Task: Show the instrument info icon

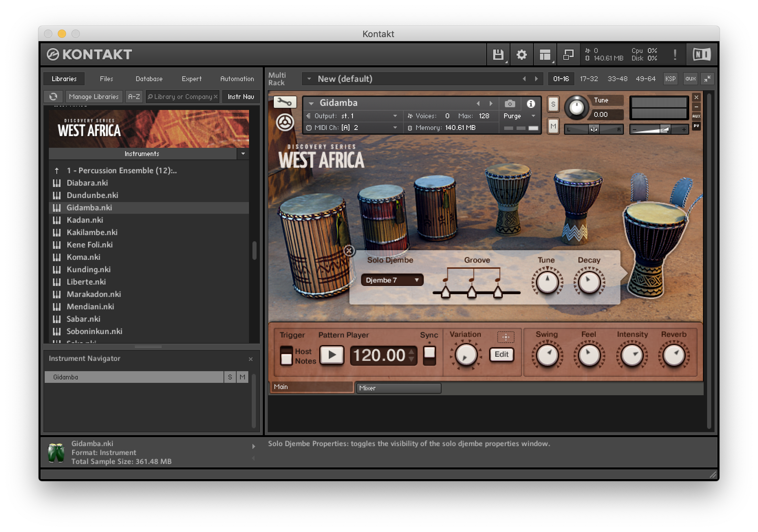Action: [x=531, y=103]
